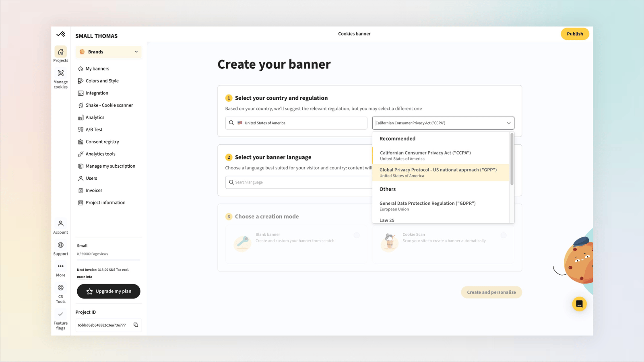Expand the Brands project dropdown
644x362 pixels.
tap(109, 52)
